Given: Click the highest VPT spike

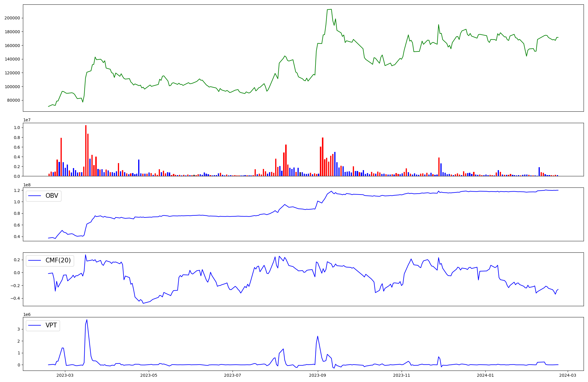Looking at the screenshot, I should (87, 320).
